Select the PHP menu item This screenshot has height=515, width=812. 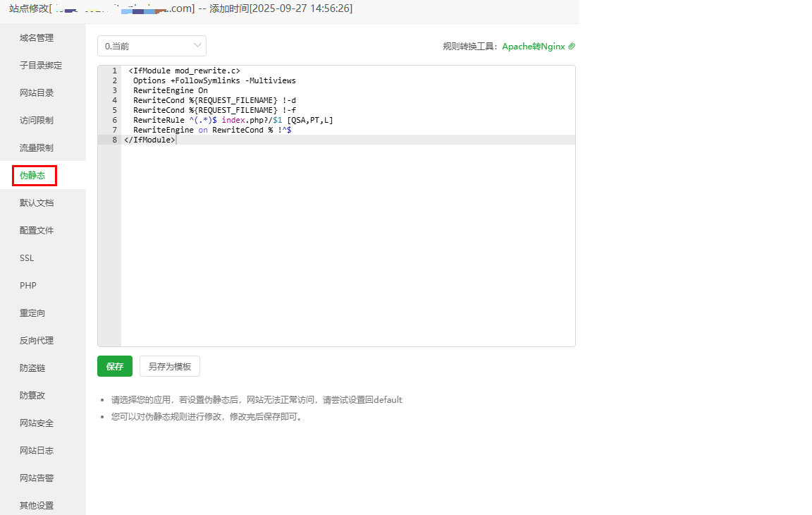click(x=28, y=286)
